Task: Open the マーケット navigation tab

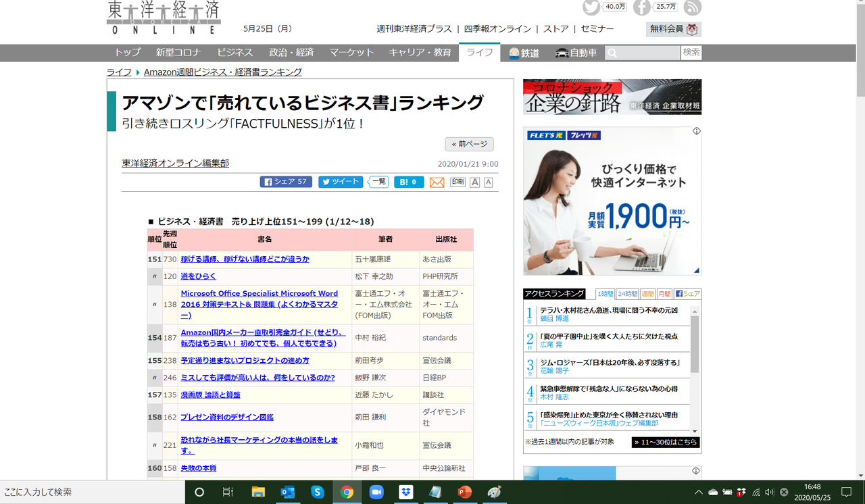Action: pyautogui.click(x=351, y=53)
